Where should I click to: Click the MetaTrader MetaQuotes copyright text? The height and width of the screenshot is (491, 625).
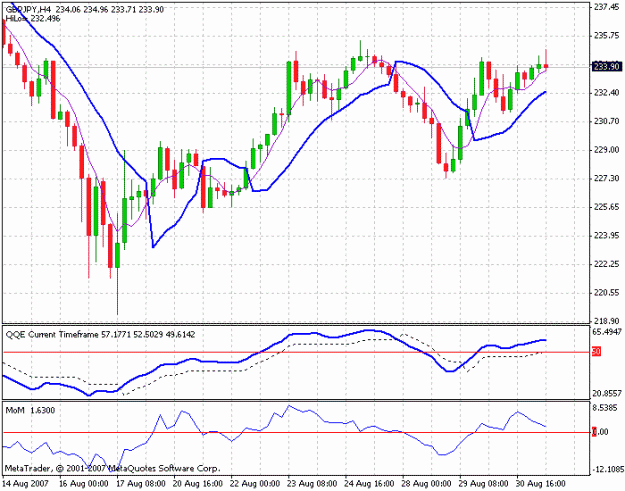point(112,468)
